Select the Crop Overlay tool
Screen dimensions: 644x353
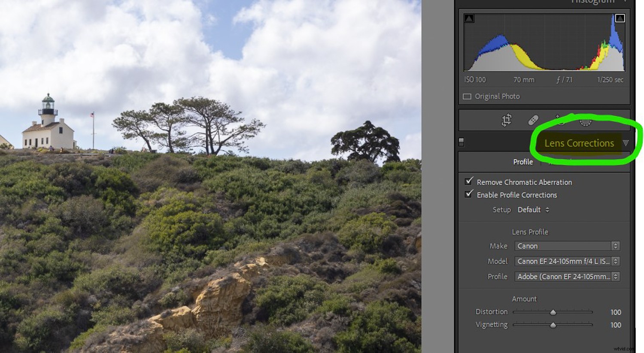506,121
